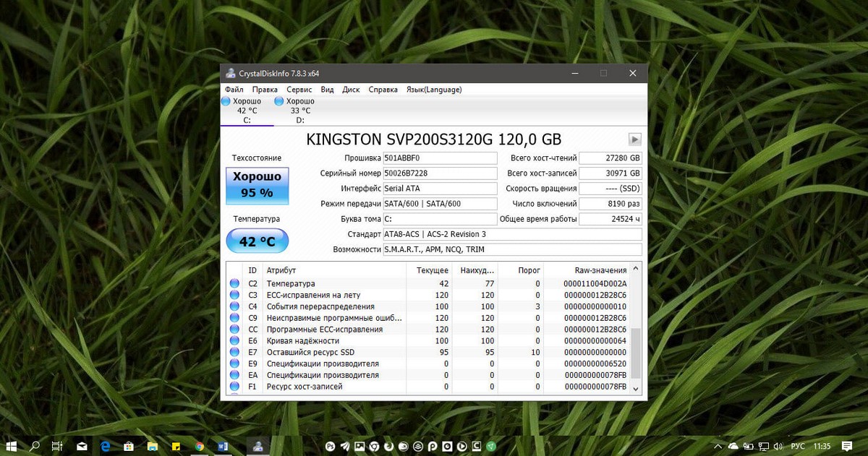The height and width of the screenshot is (456, 868).
Task: Click the 24524 ч power-on hours value
Action: pos(610,219)
